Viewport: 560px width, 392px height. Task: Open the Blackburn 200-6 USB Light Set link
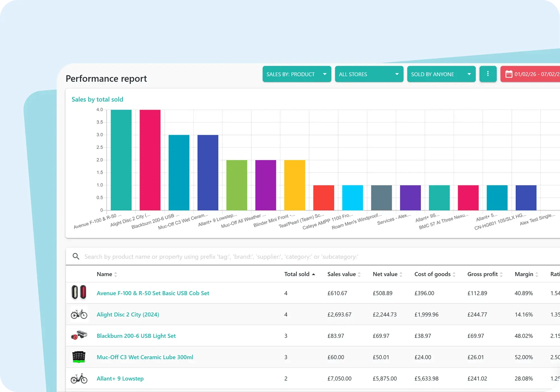pos(136,336)
